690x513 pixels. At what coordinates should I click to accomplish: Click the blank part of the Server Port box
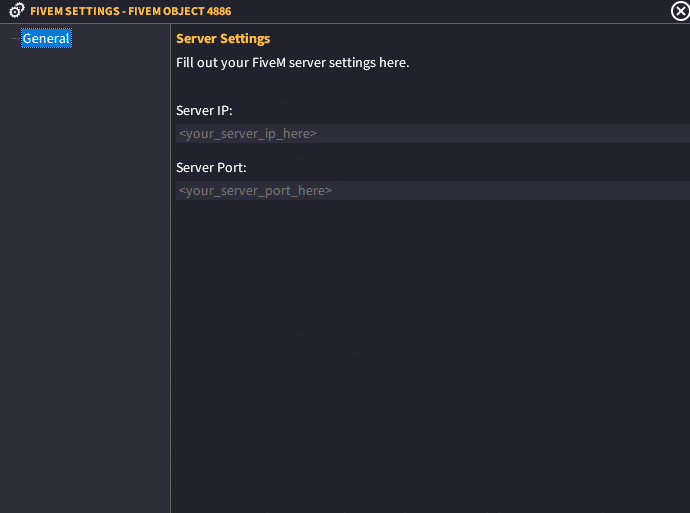click(510, 191)
